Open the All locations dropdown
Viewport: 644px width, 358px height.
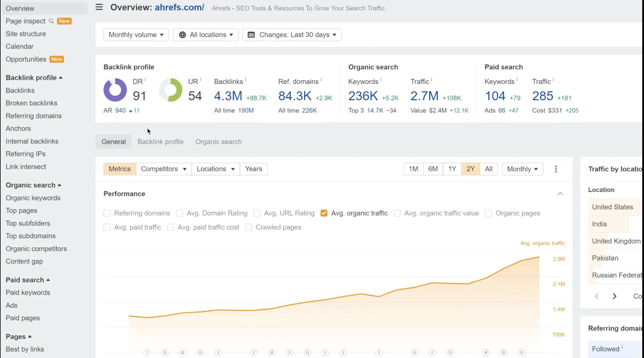click(205, 35)
